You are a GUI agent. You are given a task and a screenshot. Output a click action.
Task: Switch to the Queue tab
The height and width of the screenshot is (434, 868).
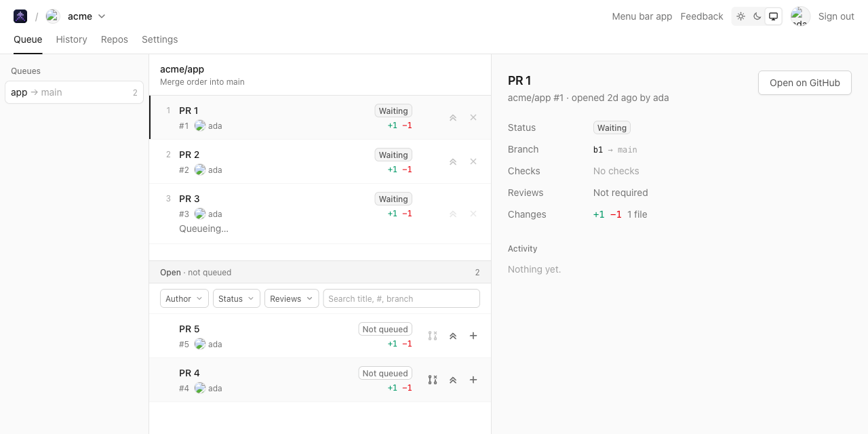pyautogui.click(x=28, y=39)
